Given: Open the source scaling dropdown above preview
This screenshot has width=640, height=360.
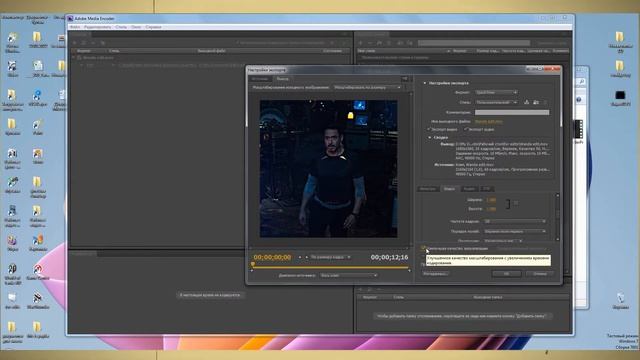Looking at the screenshot, I should tap(367, 87).
